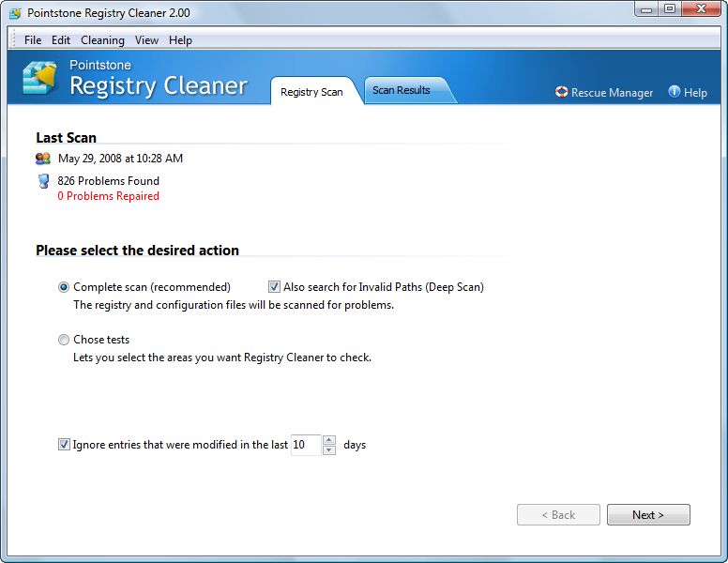The image size is (728, 563).
Task: Click the days number input field
Action: click(x=306, y=445)
